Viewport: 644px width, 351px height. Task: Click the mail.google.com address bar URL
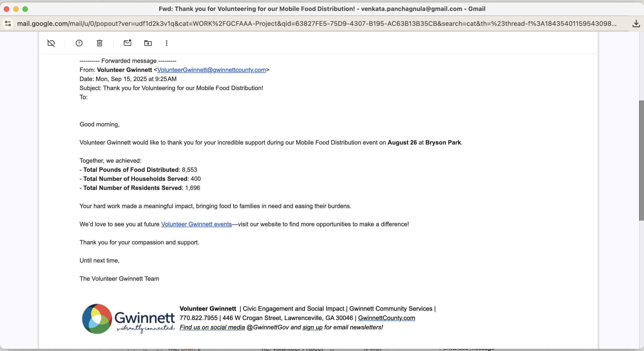point(316,23)
